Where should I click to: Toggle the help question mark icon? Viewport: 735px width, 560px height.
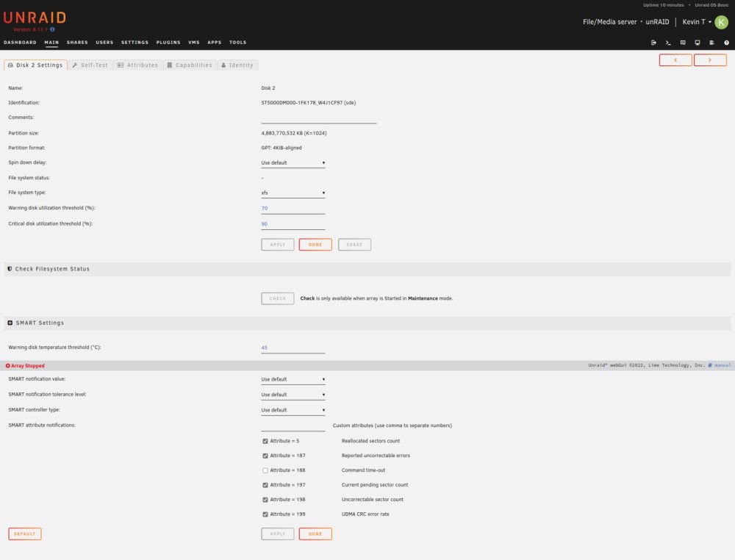click(727, 43)
